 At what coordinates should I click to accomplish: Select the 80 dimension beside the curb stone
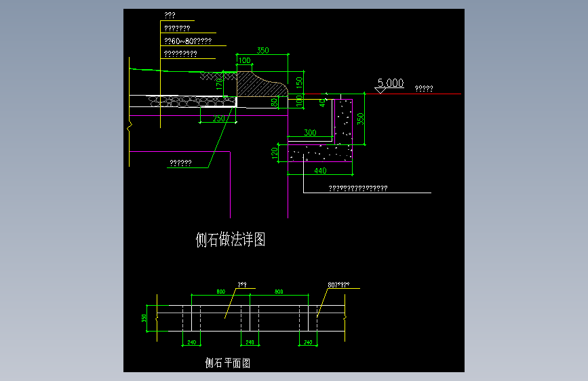[x=275, y=102]
